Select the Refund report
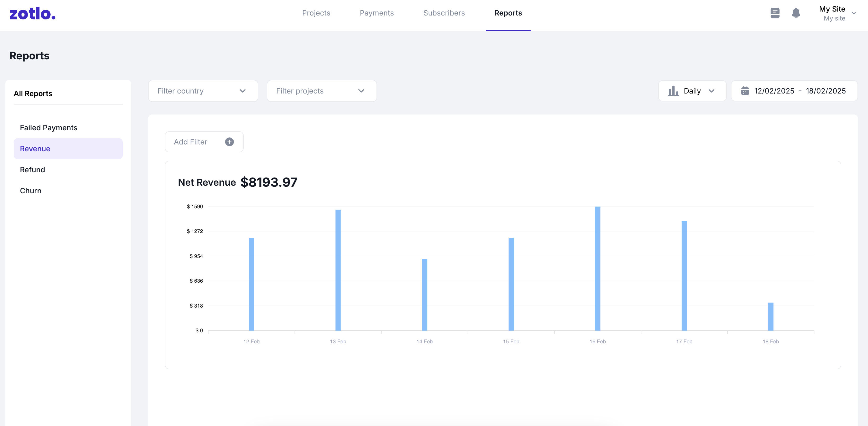The width and height of the screenshot is (868, 426). [32, 169]
